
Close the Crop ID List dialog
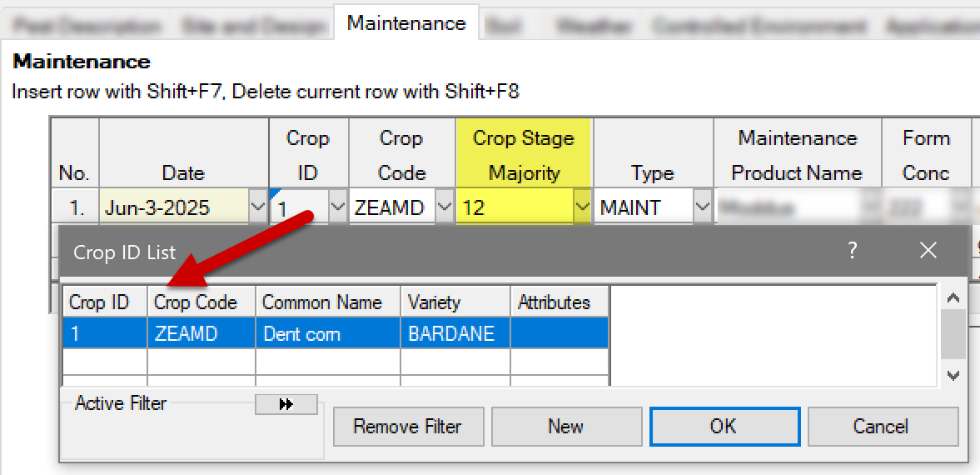[928, 251]
